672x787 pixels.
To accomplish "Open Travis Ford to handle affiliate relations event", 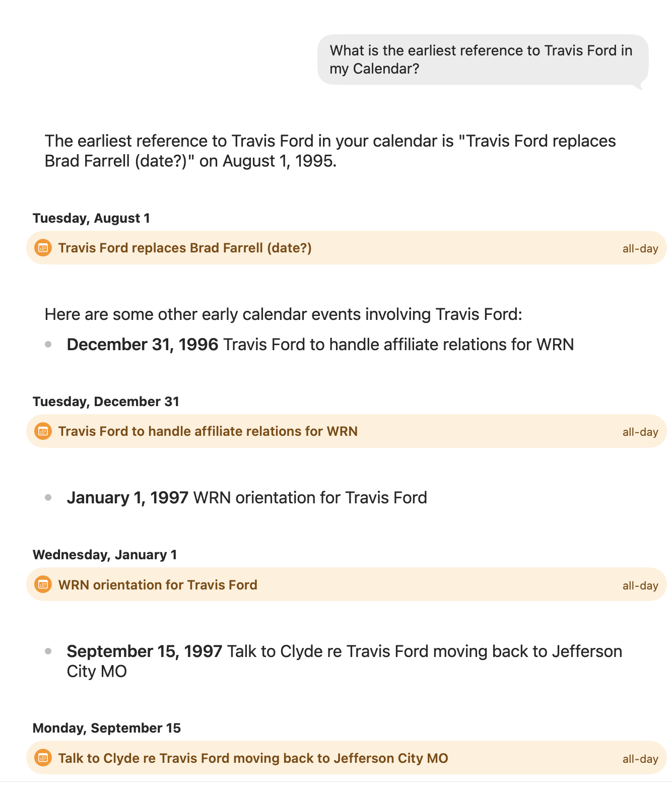I will point(347,431).
